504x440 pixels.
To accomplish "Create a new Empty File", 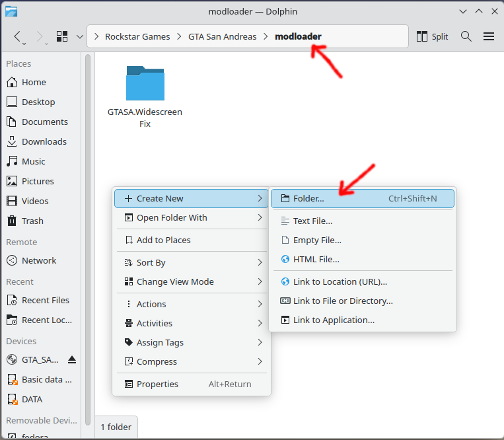I will click(363, 240).
